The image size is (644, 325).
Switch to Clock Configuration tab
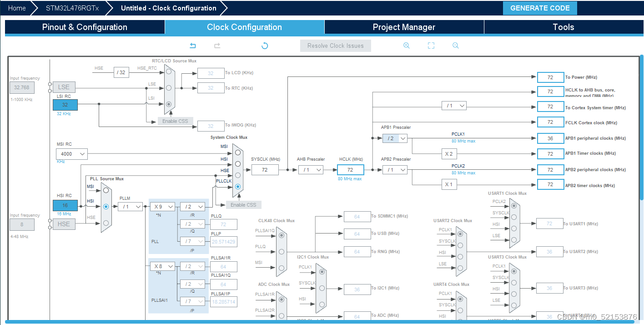(x=244, y=27)
